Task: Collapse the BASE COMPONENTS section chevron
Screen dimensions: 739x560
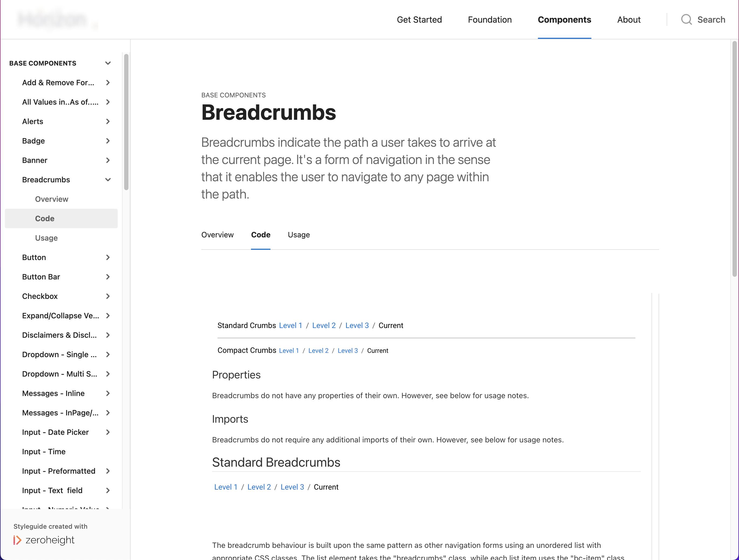Action: [108, 63]
